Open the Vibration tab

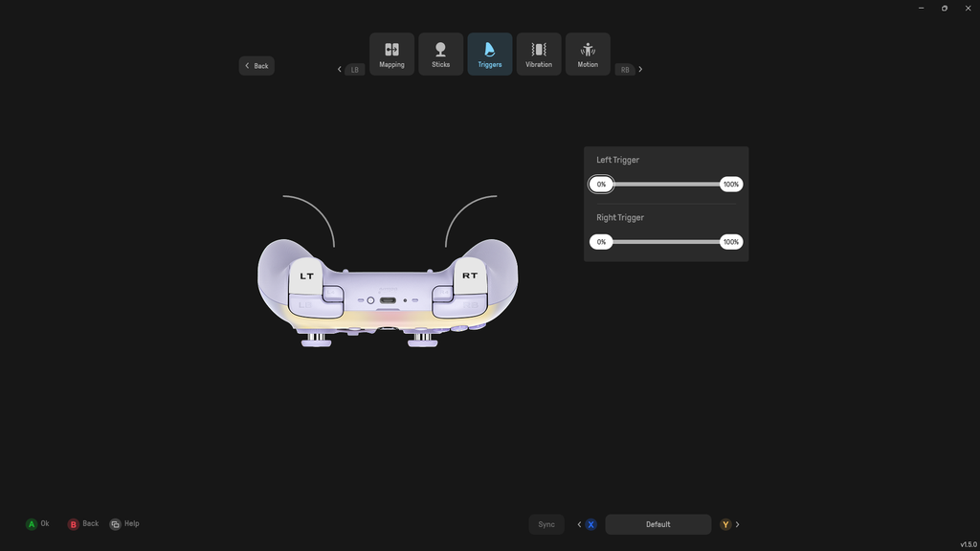pos(539,55)
